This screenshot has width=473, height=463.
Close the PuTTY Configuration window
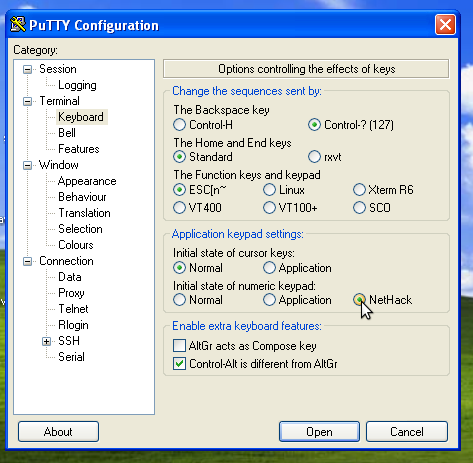point(445,25)
